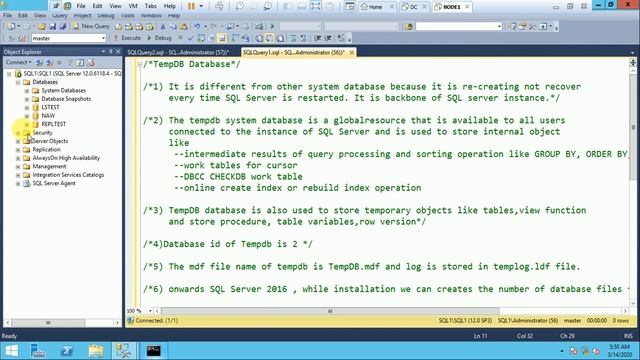Click the Open File folder icon
640x360 pixels.
point(42,26)
